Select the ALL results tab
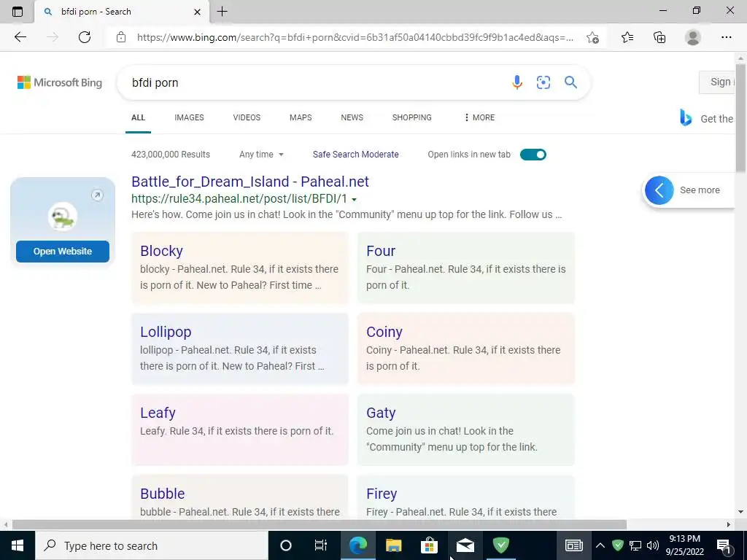Image resolution: width=747 pixels, height=560 pixels. 138,117
